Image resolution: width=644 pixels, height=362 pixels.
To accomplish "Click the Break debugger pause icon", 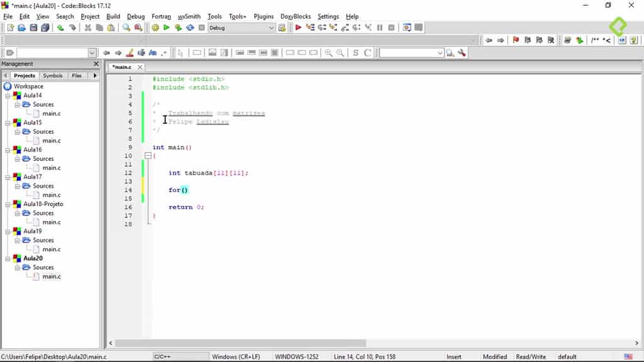I will coord(380,28).
